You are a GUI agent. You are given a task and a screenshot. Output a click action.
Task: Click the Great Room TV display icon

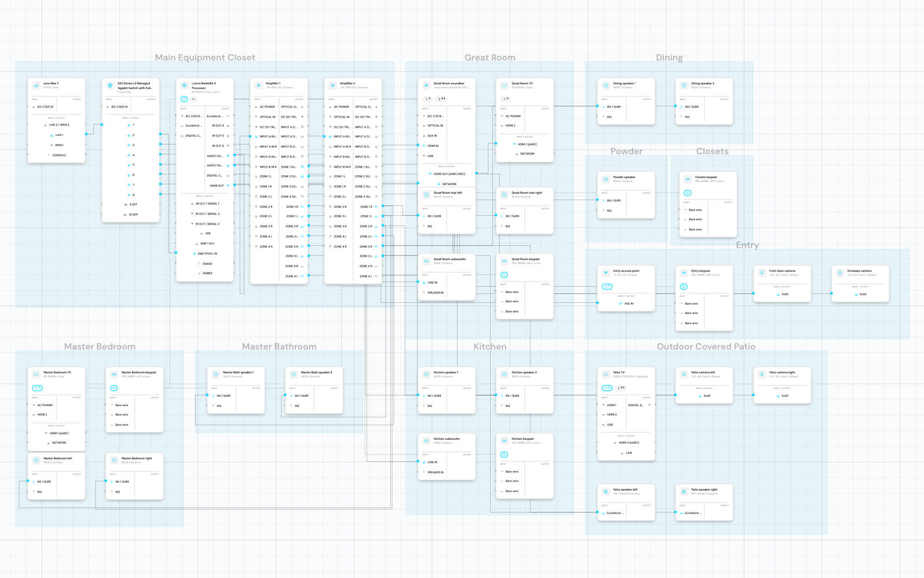pyautogui.click(x=504, y=86)
